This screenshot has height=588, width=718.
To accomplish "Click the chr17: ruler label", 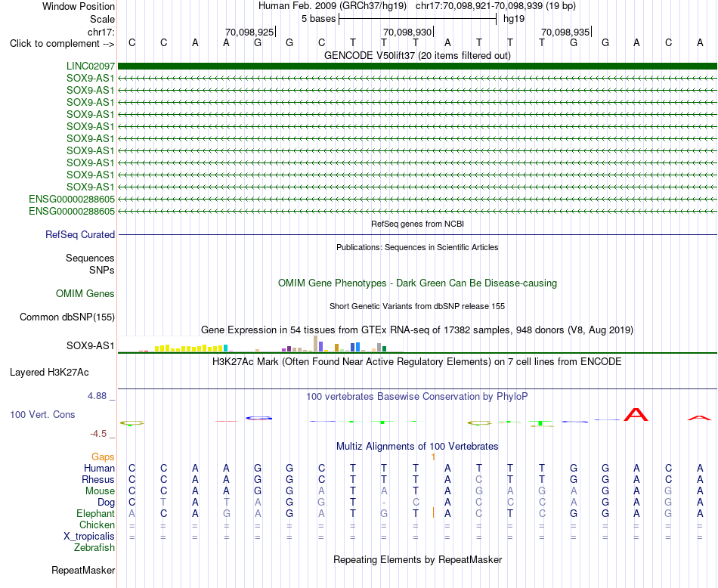I will coord(101,32).
